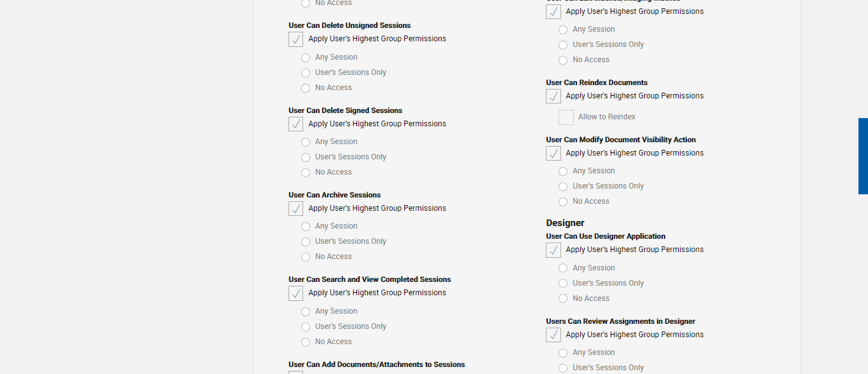Select User's Sessions Only for Use Designer Application

(563, 284)
